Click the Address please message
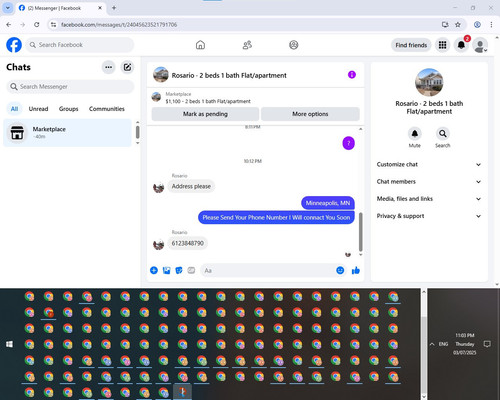The width and height of the screenshot is (500, 400). tap(191, 186)
